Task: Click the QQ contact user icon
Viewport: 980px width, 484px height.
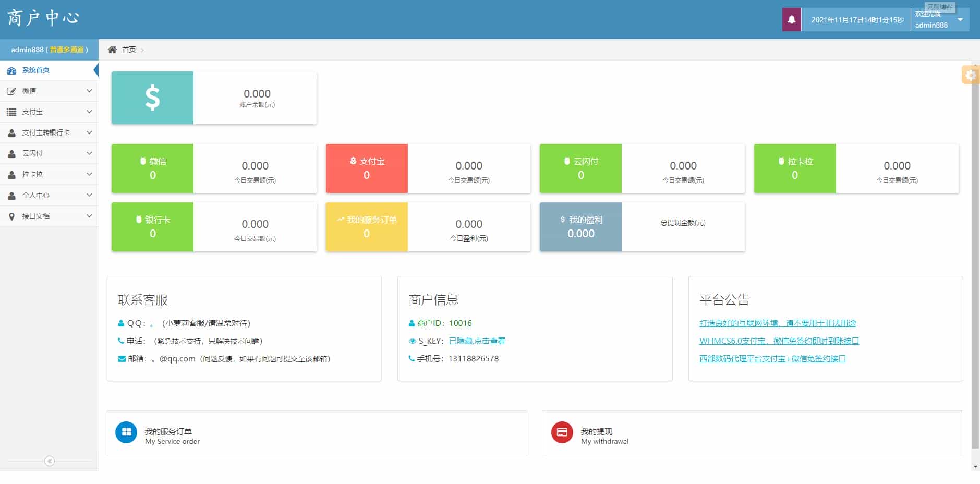Action: 121,323
